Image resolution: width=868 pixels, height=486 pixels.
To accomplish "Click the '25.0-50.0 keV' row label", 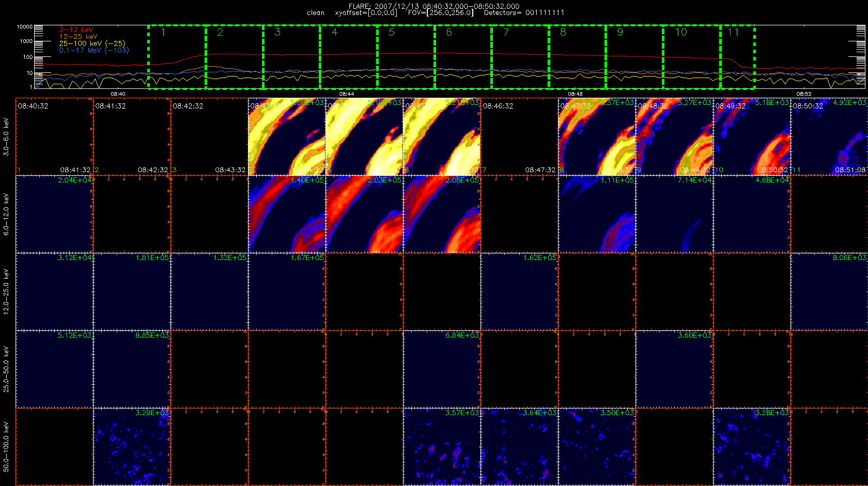I will [6, 369].
